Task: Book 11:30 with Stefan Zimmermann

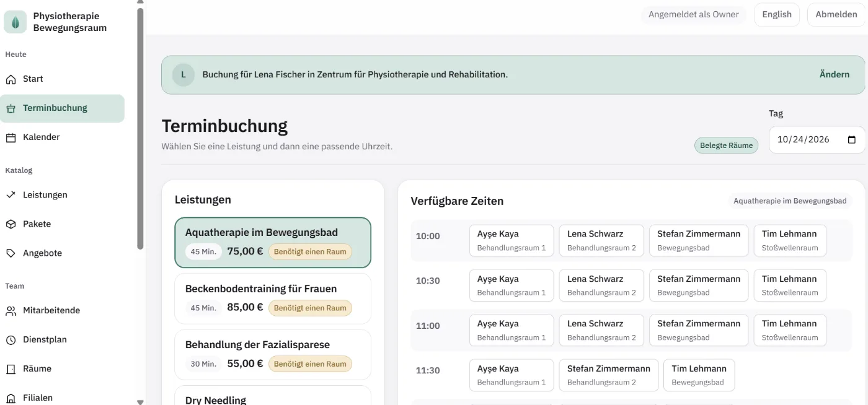Action: click(608, 375)
